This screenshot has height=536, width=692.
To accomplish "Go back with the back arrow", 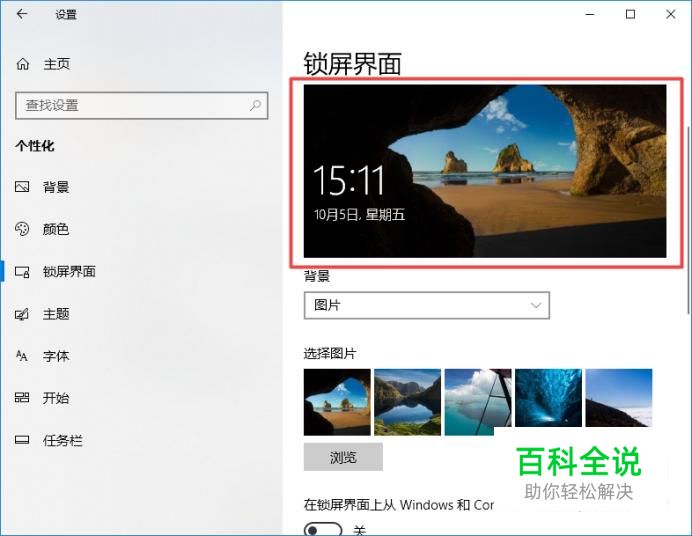I will click(22, 14).
